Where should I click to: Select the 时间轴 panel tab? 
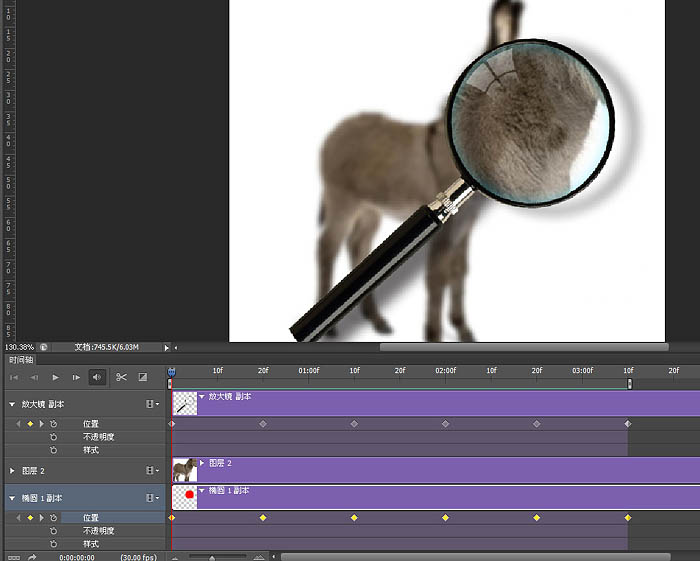(20, 359)
